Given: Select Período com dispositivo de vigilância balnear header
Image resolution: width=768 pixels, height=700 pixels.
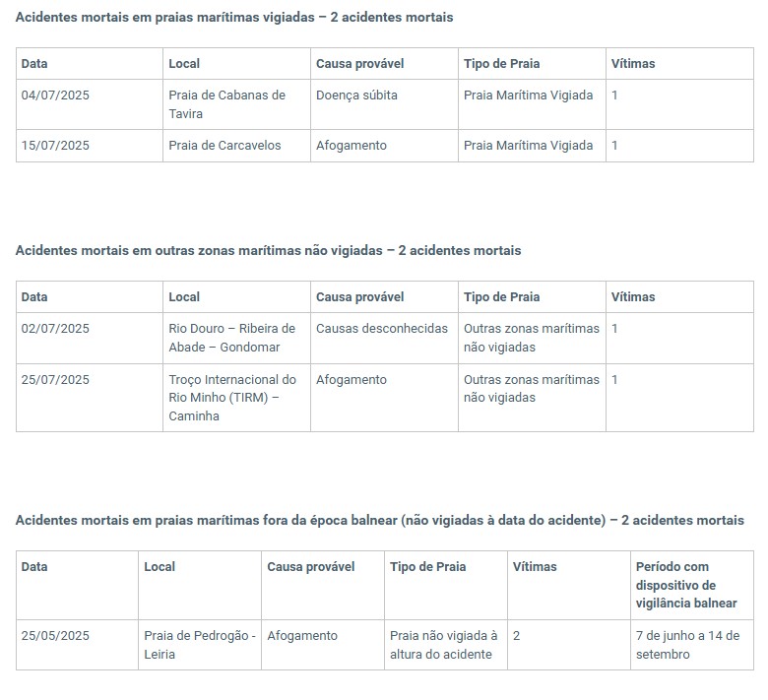Looking at the screenshot, I should pos(692,585).
